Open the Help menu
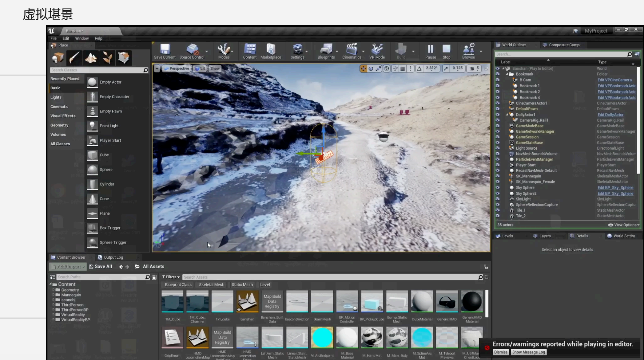The width and height of the screenshot is (644, 360). [x=98, y=38]
